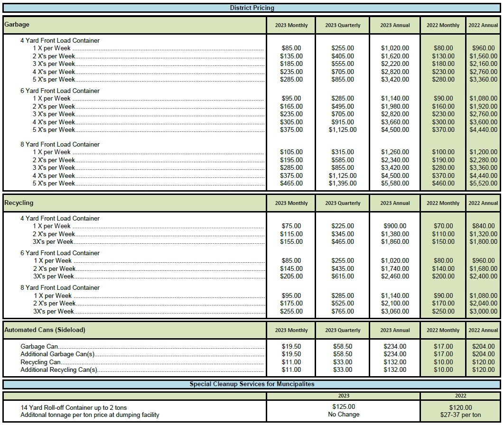The image size is (504, 425).
Task: Click 2023 Annual header in Automated Cans section
Action: [395, 330]
